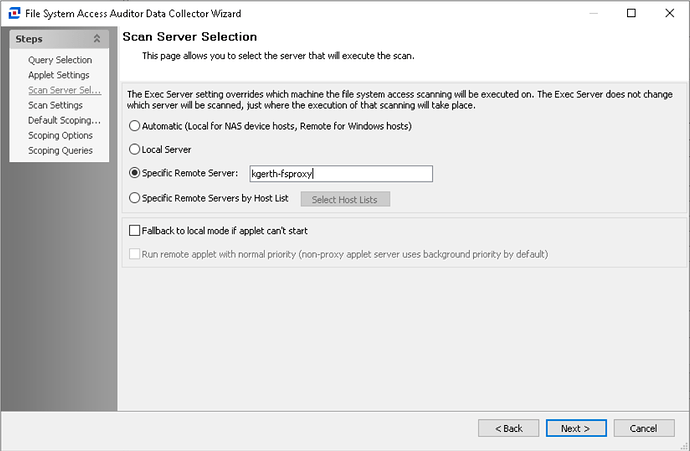
Task: Click the remote server name input field
Action: [x=341, y=174]
